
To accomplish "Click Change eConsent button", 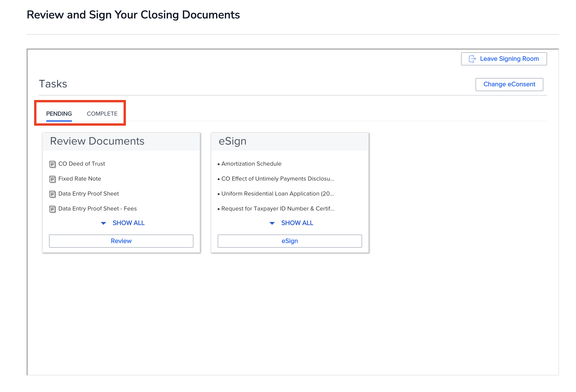I will pyautogui.click(x=509, y=84).
